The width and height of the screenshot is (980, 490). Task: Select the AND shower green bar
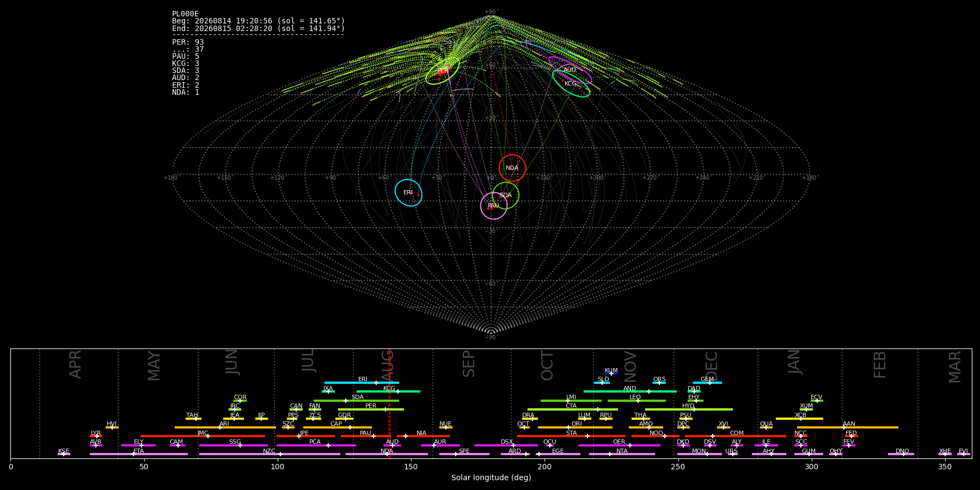click(630, 391)
